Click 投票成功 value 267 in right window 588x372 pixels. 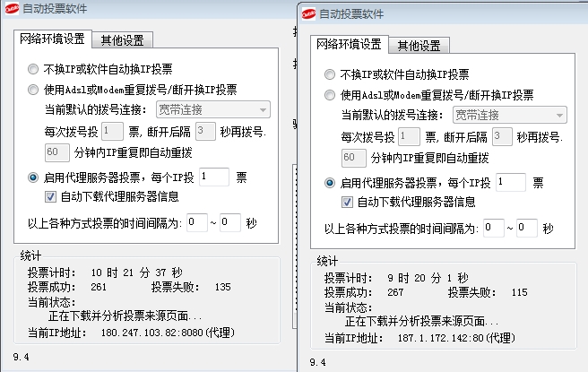[x=395, y=292]
